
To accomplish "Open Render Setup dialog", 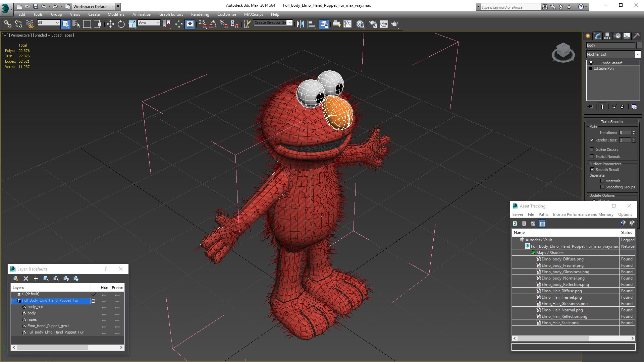I will 373,24.
